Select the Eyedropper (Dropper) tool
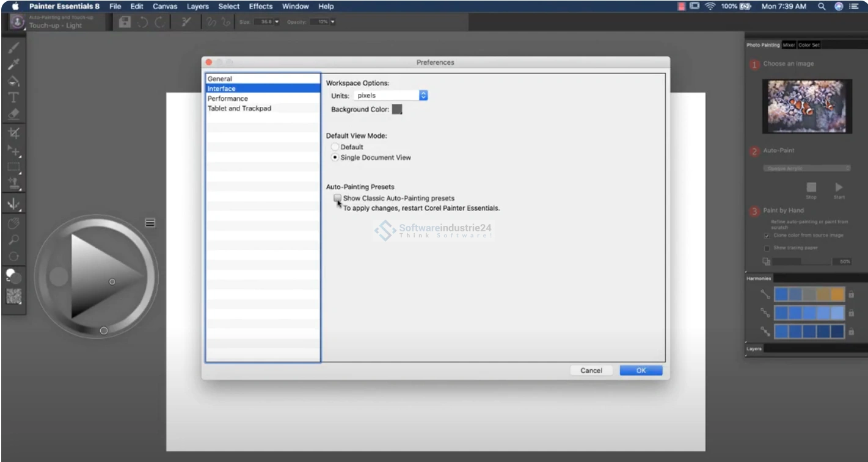 pos(13,65)
